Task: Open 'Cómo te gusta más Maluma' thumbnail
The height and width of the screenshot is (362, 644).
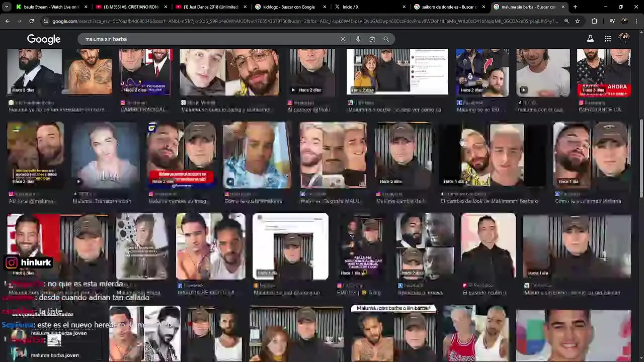Action: [592, 155]
